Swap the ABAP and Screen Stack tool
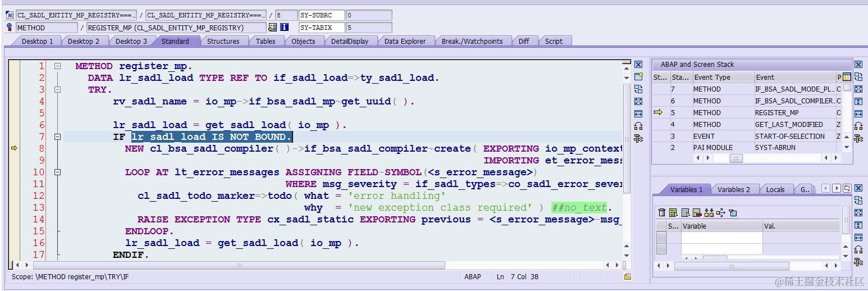The height and width of the screenshot is (291, 868). tap(858, 77)
